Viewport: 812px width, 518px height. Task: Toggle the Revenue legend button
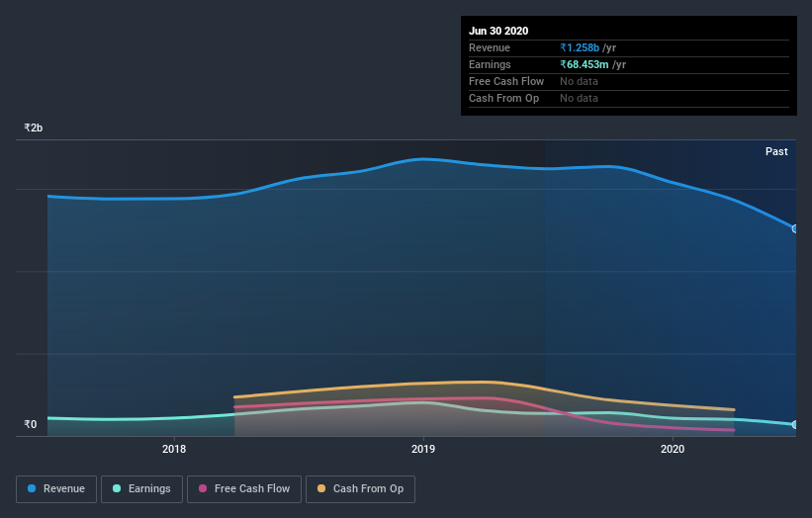[x=56, y=489]
